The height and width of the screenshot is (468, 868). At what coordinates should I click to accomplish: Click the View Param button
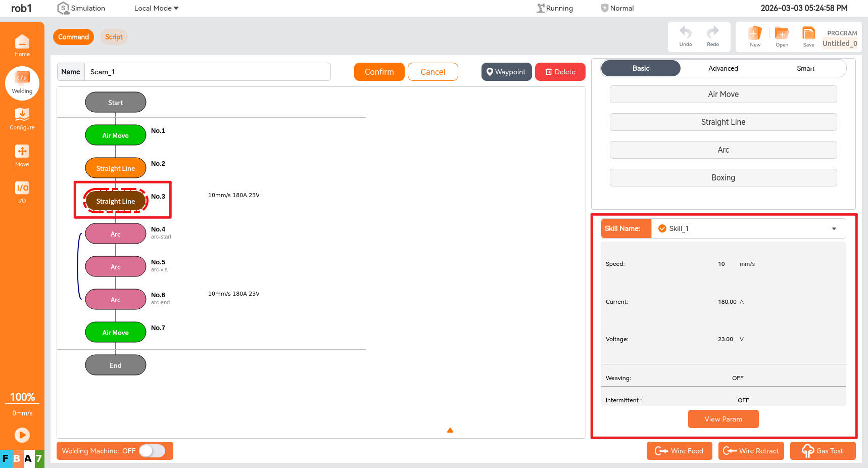point(723,419)
